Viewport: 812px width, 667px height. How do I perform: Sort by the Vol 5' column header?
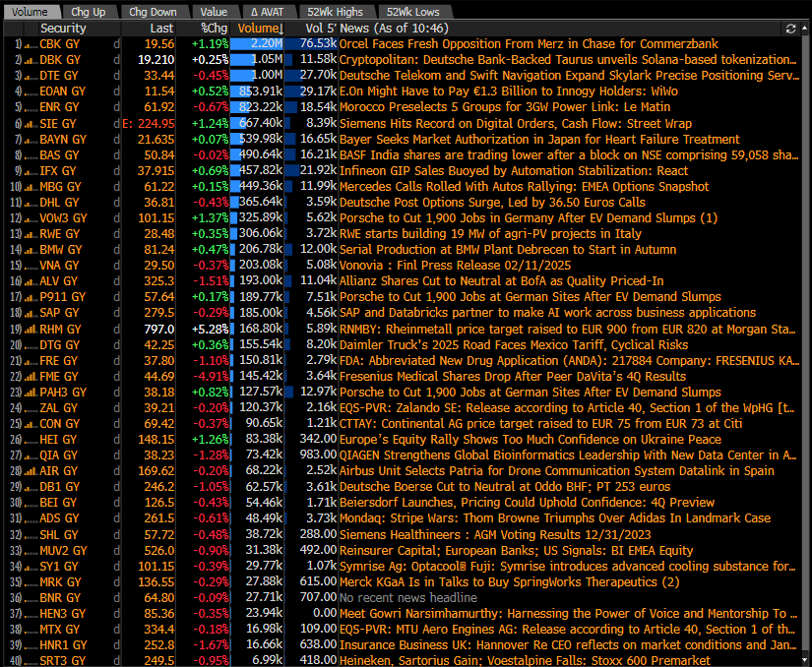click(x=321, y=29)
